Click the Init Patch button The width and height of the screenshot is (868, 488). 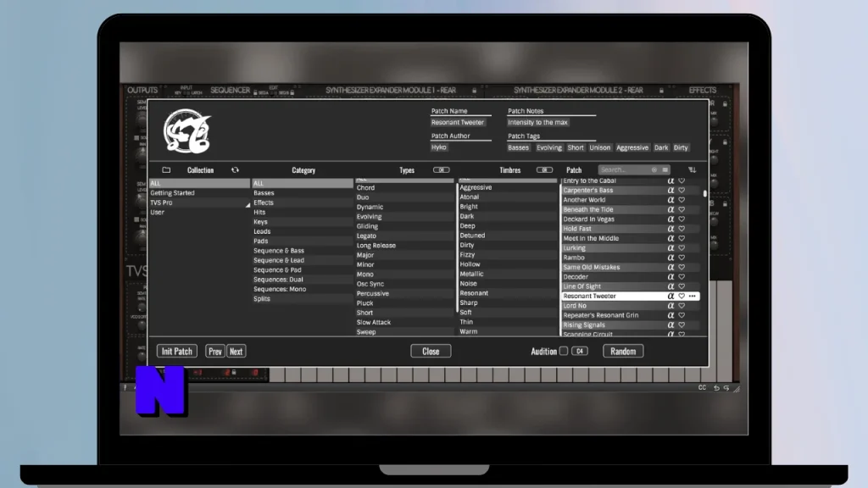(x=176, y=352)
